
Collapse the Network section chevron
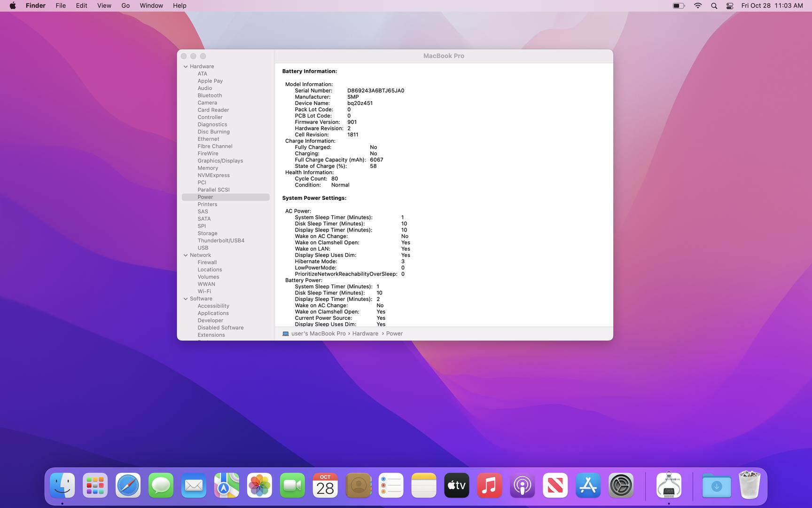click(x=186, y=255)
